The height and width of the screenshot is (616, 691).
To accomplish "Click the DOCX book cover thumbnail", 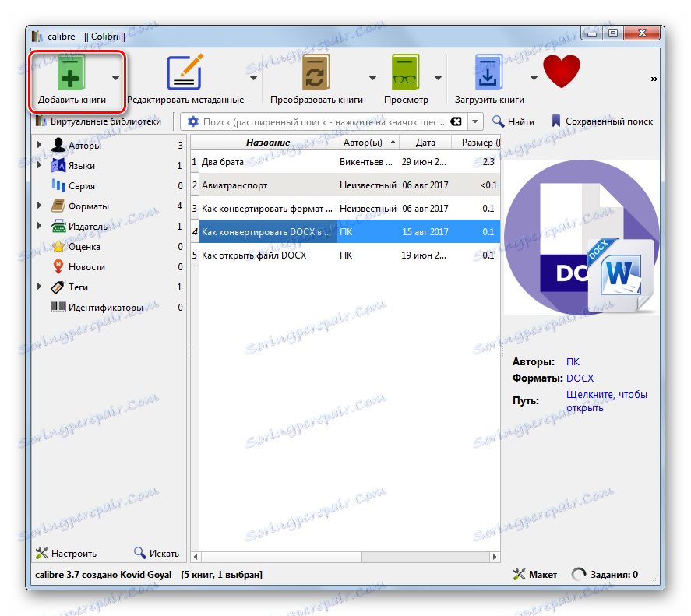I will [582, 238].
